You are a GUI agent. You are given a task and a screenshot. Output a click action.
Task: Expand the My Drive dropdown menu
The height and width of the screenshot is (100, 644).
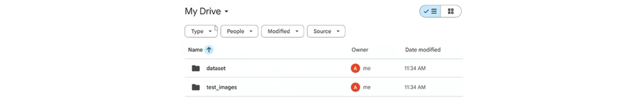pyautogui.click(x=227, y=11)
